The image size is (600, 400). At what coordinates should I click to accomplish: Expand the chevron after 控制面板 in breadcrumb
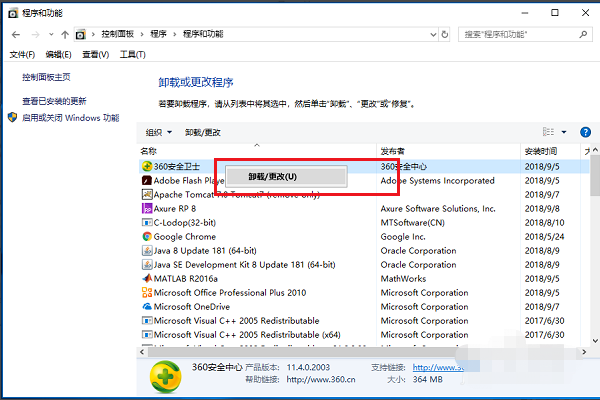pyautogui.click(x=142, y=34)
